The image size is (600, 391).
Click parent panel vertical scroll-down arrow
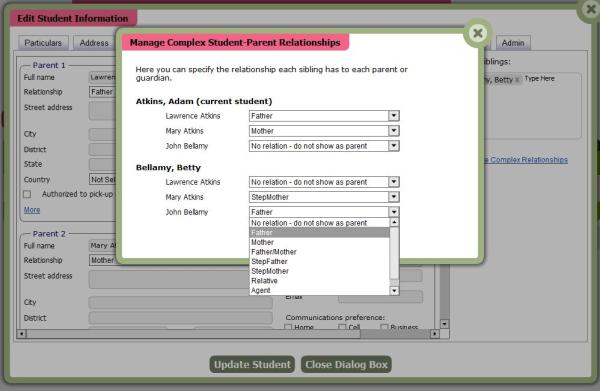(x=444, y=324)
